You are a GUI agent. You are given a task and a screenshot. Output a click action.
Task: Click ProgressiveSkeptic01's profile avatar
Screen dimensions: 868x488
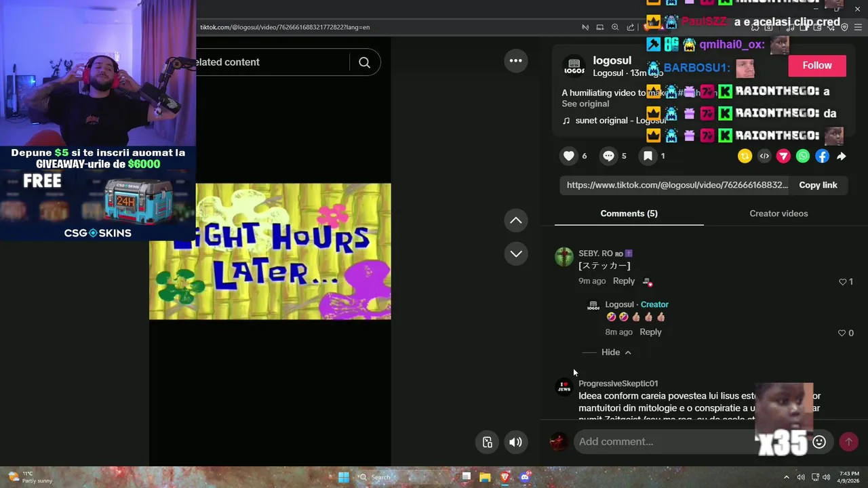pos(564,386)
